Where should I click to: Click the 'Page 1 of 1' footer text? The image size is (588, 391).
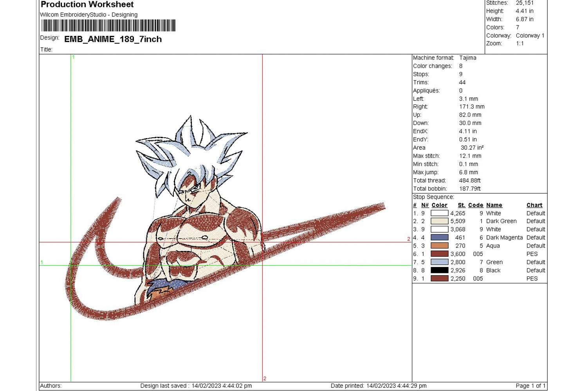coord(530,386)
